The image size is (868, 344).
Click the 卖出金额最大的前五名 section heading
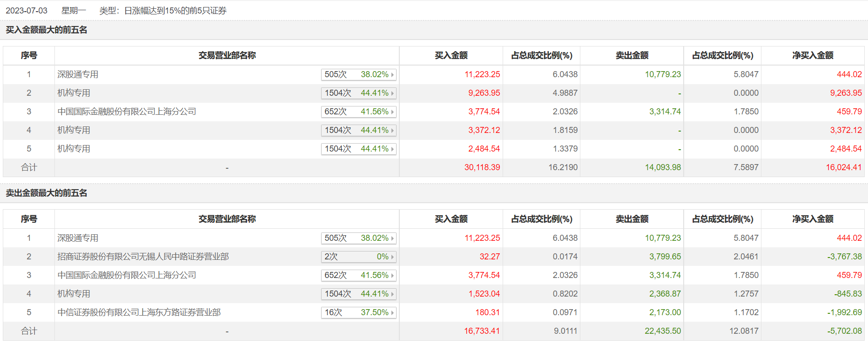coord(47,193)
